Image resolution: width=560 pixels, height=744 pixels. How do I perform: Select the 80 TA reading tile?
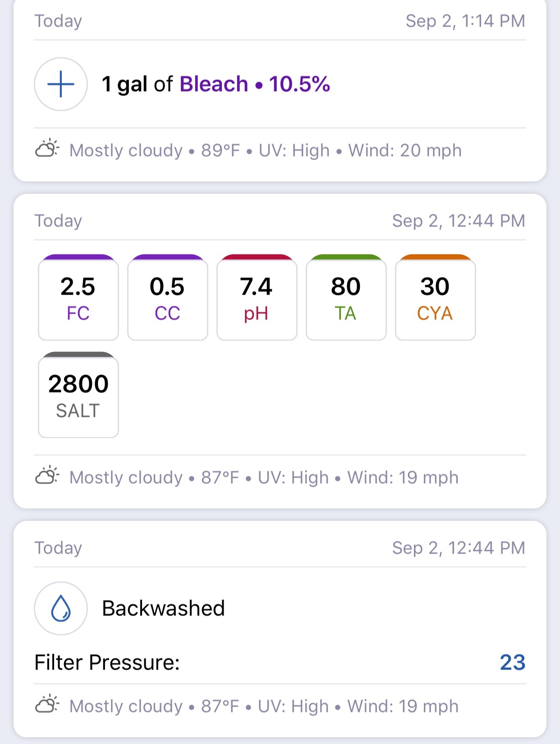(346, 297)
